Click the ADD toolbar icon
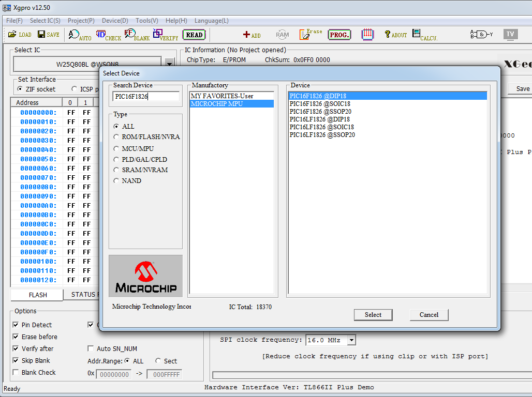Viewport: 532px width, 397px height. coord(252,35)
